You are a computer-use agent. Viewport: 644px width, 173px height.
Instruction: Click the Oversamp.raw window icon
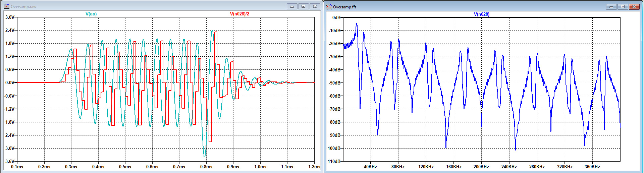(7, 6)
